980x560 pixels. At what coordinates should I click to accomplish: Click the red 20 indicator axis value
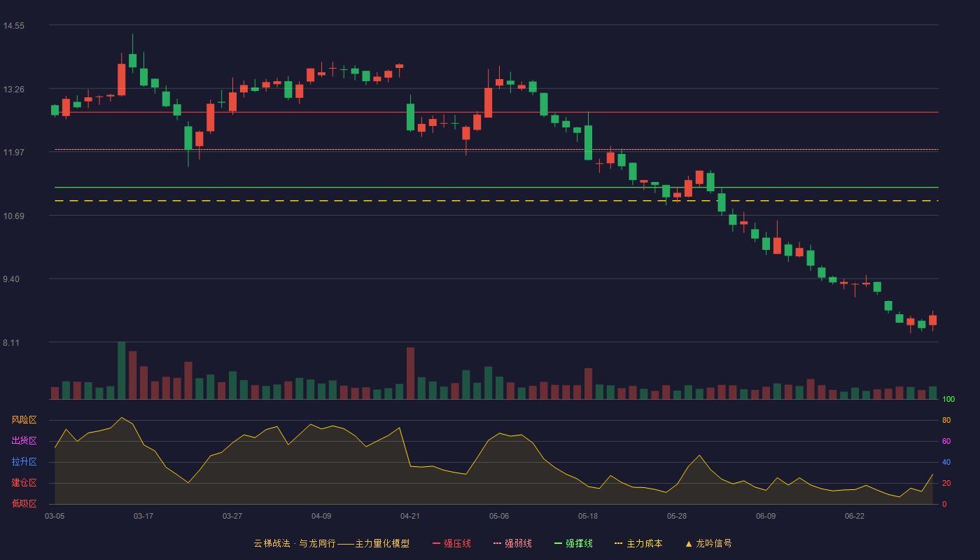[x=946, y=484]
